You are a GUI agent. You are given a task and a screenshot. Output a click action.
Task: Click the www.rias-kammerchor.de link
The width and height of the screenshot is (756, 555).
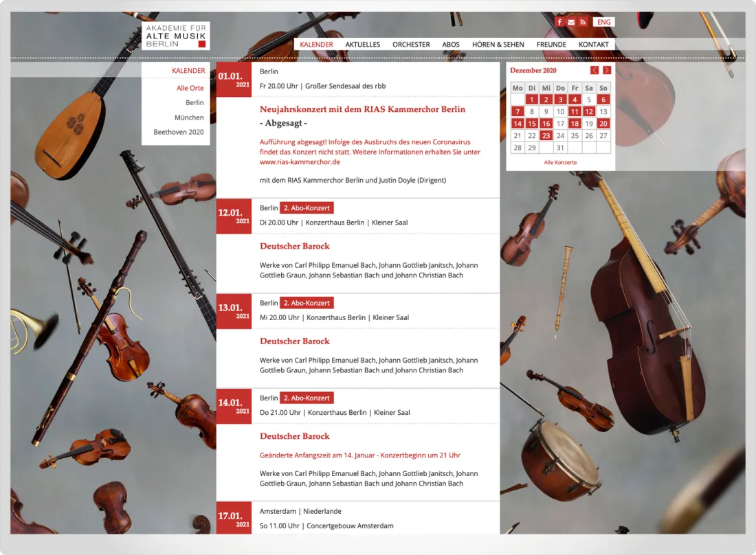[300, 162]
